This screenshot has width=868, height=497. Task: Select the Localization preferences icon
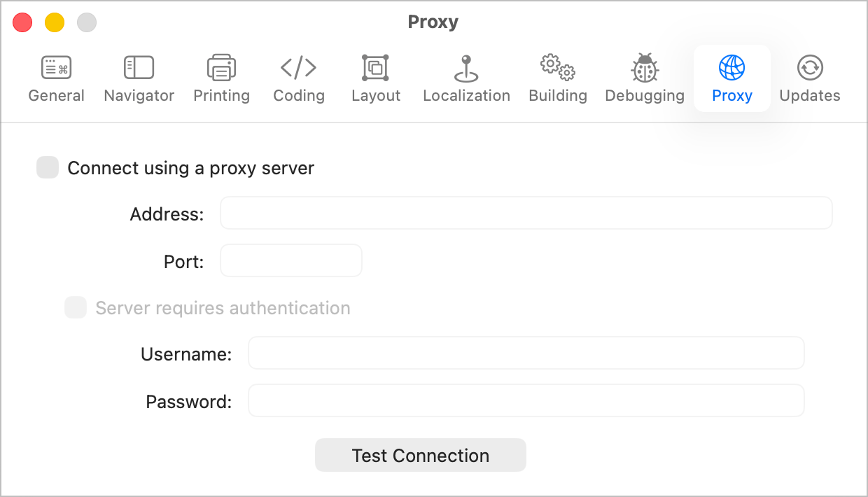point(465,77)
